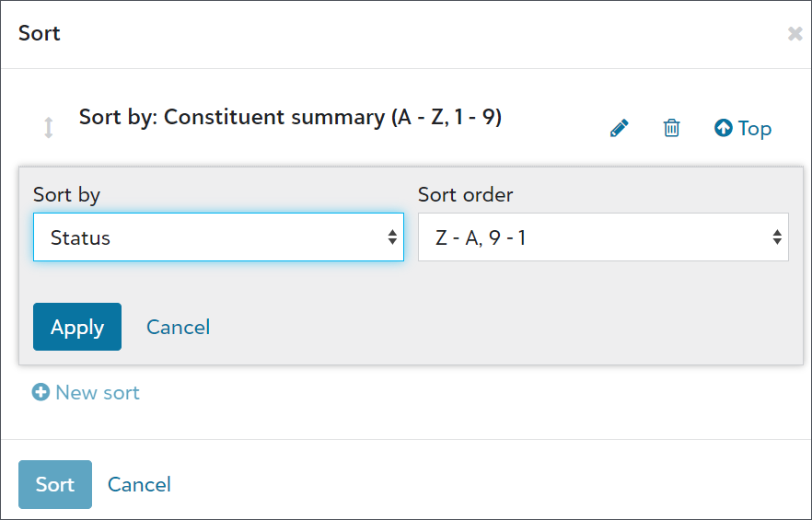Click the Sort dialog title
Image resolution: width=812 pixels, height=520 pixels.
(40, 33)
